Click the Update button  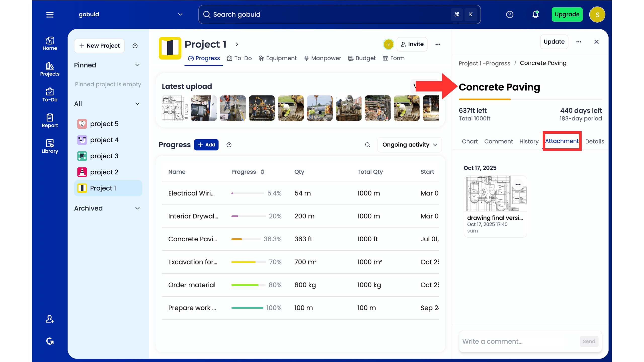(554, 42)
